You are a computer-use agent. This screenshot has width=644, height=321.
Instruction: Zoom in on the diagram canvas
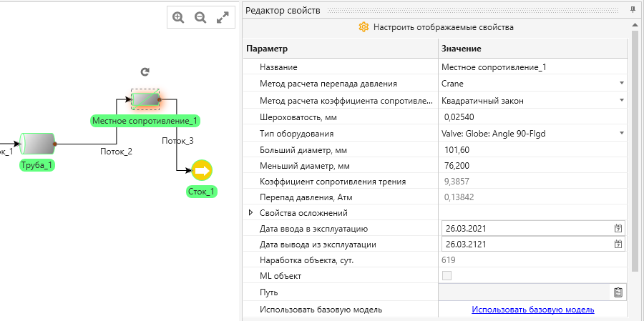pyautogui.click(x=178, y=18)
